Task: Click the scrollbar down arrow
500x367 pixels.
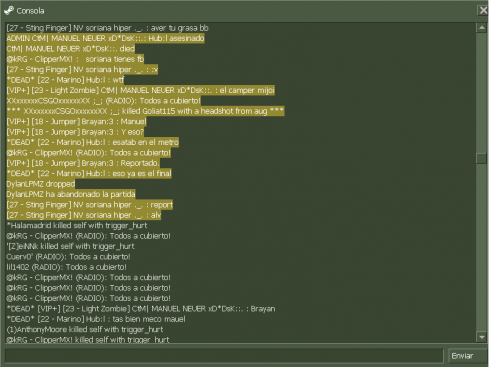Action: coord(481,337)
